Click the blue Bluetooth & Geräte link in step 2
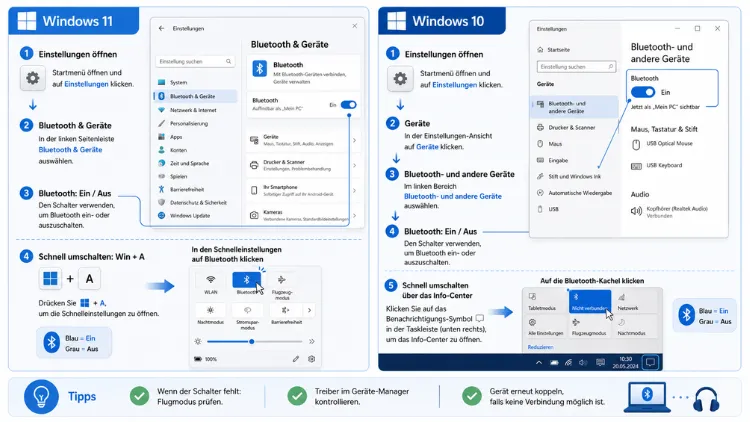This screenshot has height=422, width=750. click(x=70, y=150)
